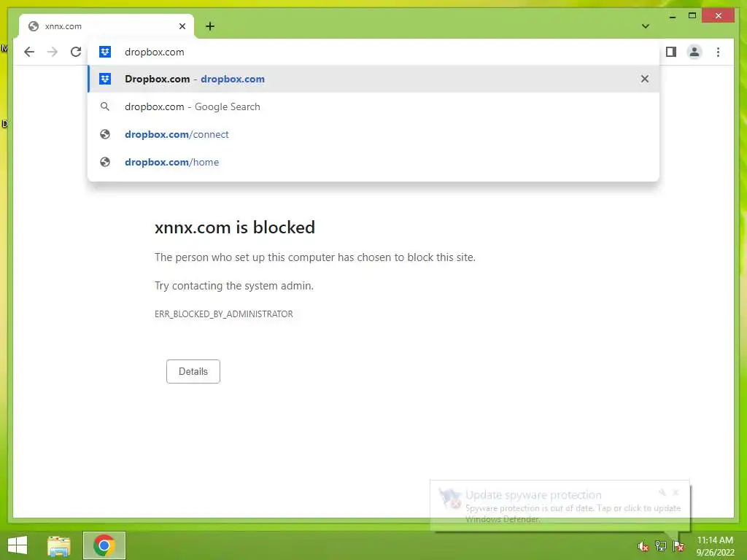This screenshot has height=560, width=747.
Task: Open Chrome's three-dot menu
Action: [x=718, y=52]
